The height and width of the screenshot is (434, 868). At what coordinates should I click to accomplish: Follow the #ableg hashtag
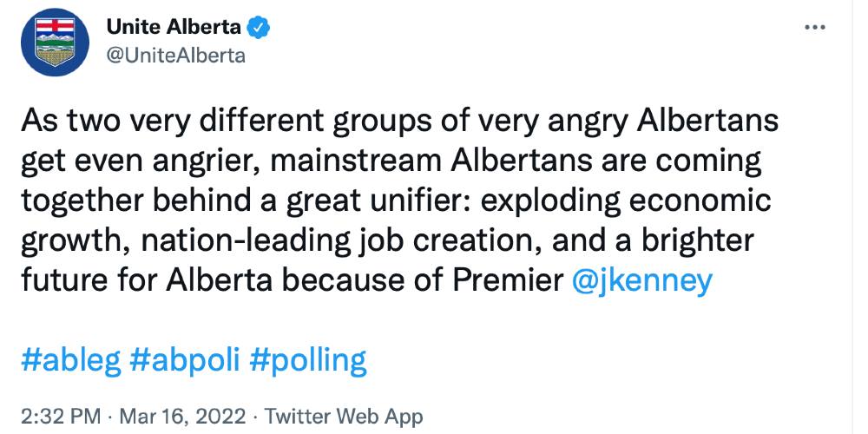click(71, 361)
